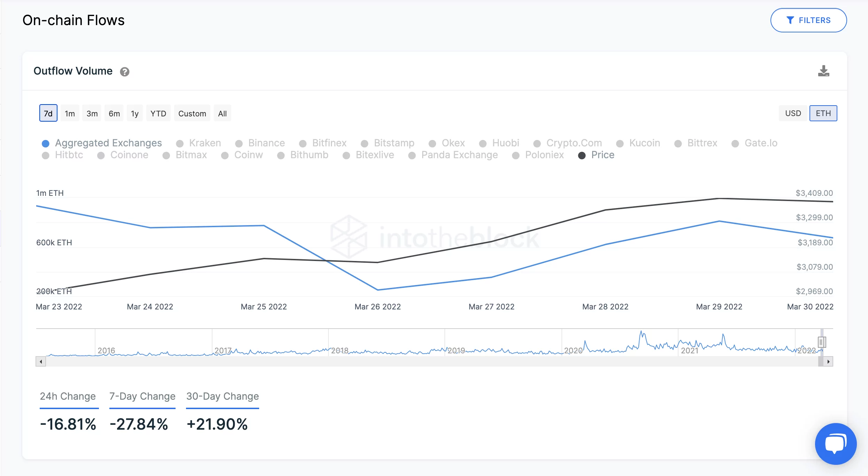The height and width of the screenshot is (476, 868).
Task: Show All historical data range
Action: click(222, 113)
